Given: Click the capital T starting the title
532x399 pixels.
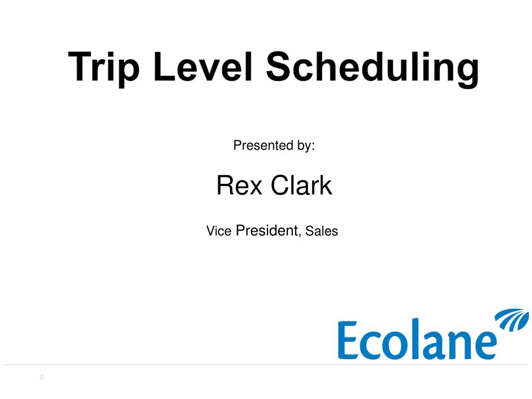Looking at the screenshot, I should point(79,66).
